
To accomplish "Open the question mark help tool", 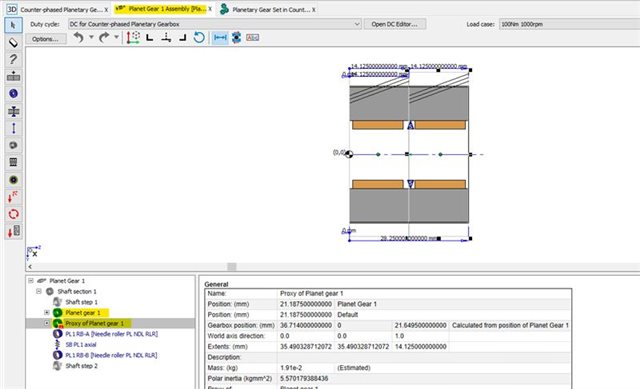I will click(x=13, y=60).
